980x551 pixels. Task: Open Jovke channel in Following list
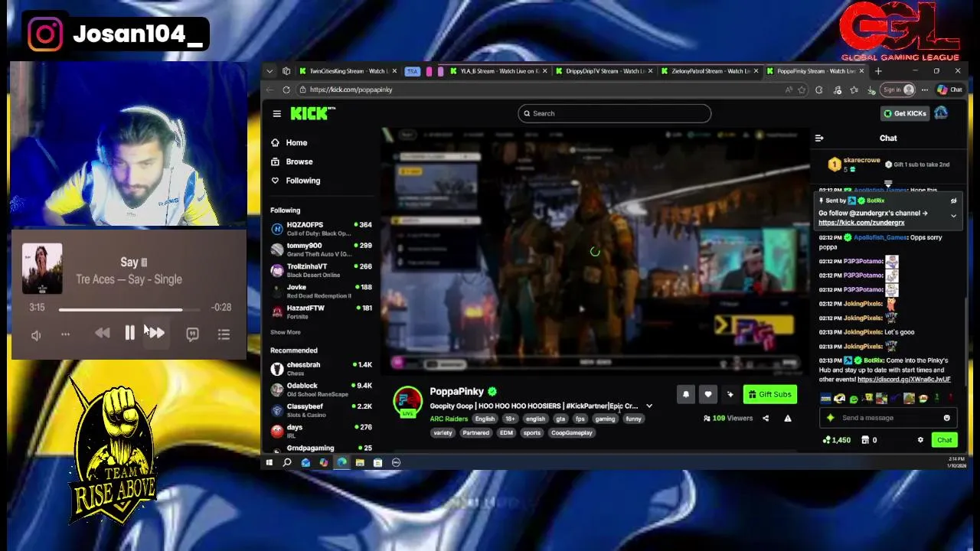pyautogui.click(x=322, y=290)
